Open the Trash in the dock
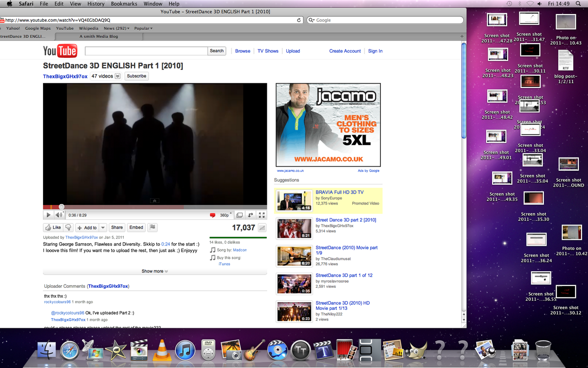The width and height of the screenshot is (588, 368). click(x=543, y=350)
